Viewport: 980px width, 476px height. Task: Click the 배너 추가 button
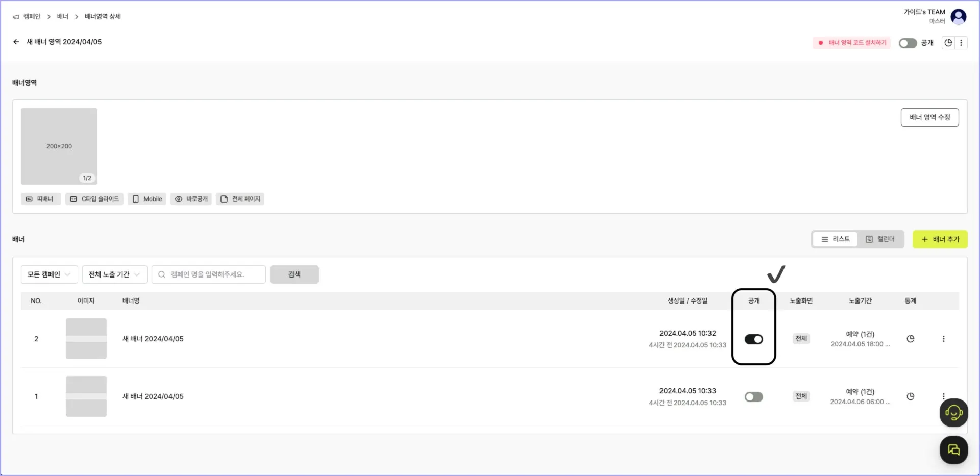940,239
